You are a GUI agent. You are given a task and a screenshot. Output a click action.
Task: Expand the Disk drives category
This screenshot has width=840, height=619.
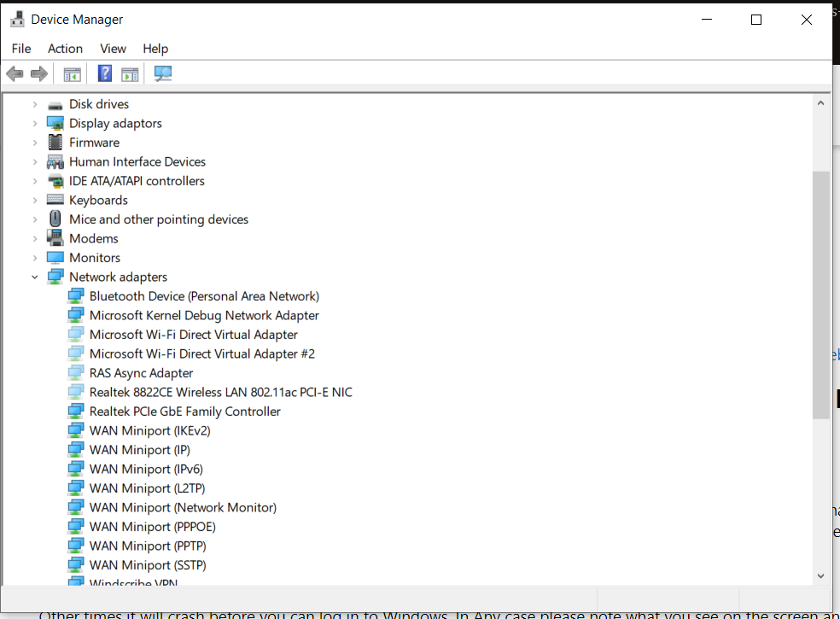pyautogui.click(x=35, y=104)
